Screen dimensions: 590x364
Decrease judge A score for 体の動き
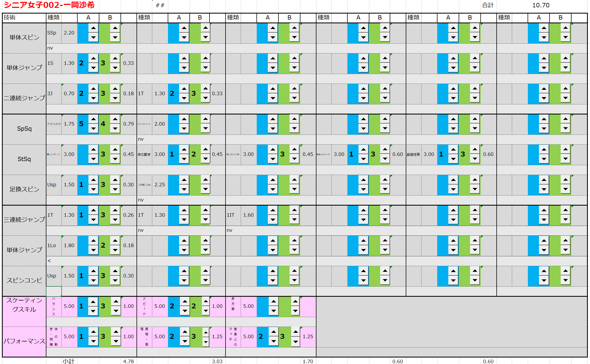pos(184,159)
